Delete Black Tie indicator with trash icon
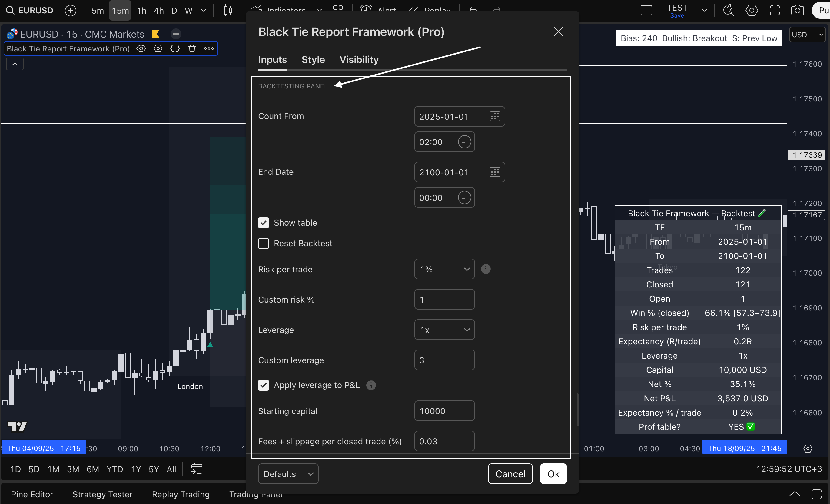This screenshot has height=504, width=830. [192, 48]
